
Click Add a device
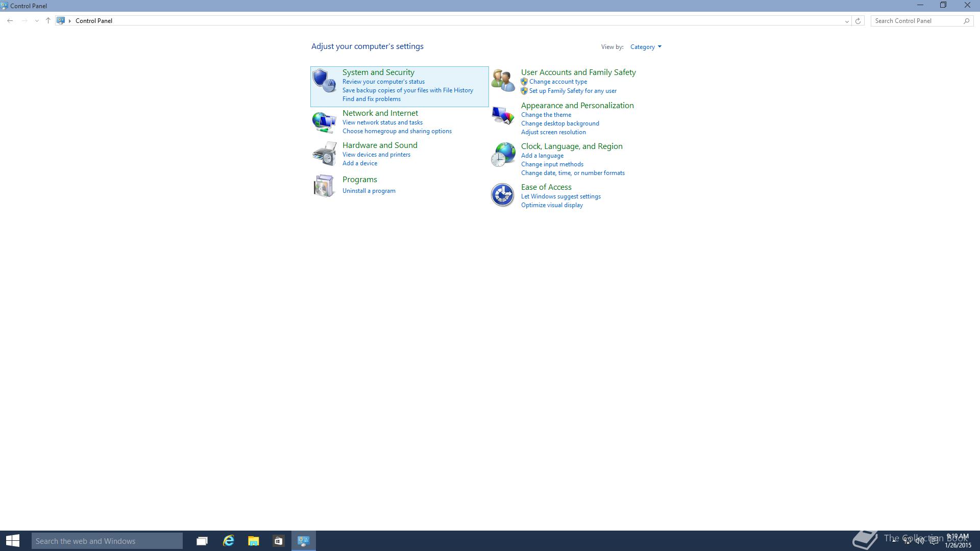pyautogui.click(x=360, y=163)
